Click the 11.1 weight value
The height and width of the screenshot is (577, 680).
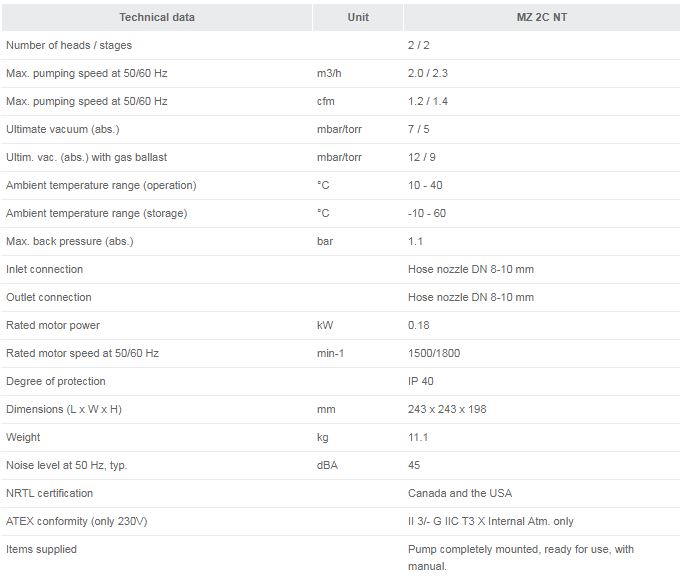click(x=418, y=437)
